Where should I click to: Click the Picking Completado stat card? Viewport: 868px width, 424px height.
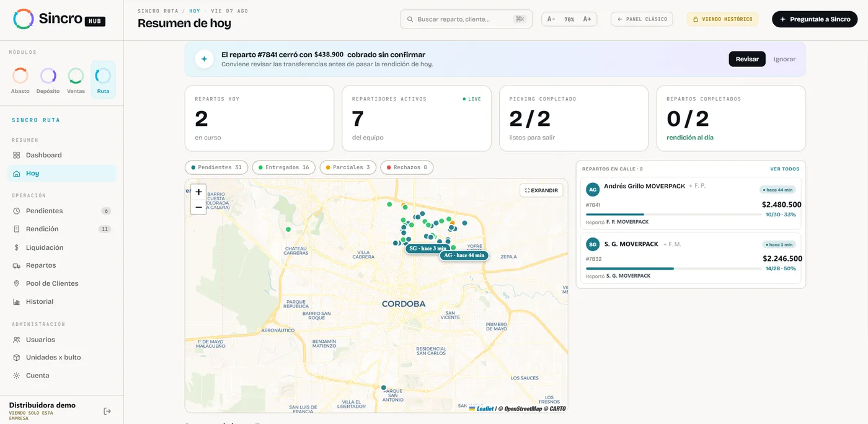pos(574,118)
